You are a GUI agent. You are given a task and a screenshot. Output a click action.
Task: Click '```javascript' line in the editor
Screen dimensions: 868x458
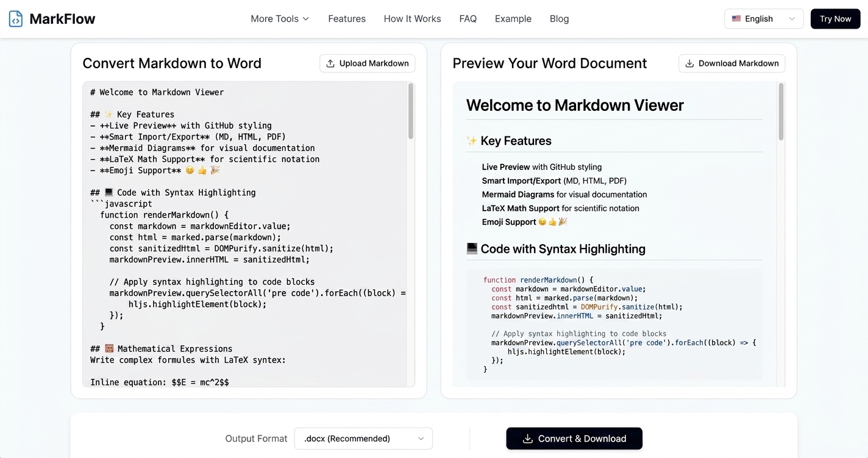click(x=121, y=204)
